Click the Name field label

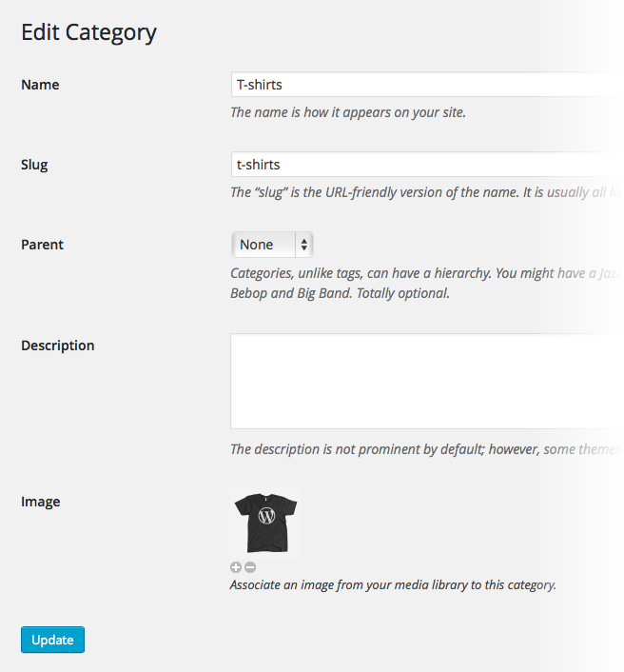click(40, 85)
